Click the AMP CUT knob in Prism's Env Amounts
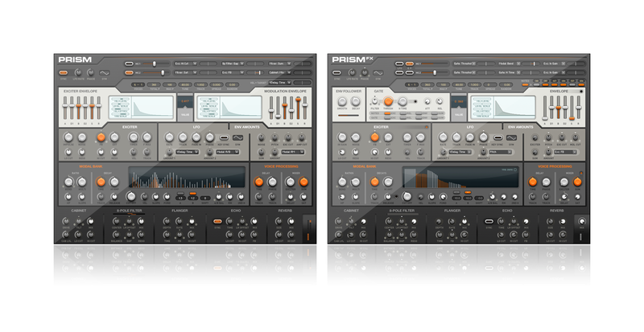The height and width of the screenshot is (332, 644). [301, 138]
